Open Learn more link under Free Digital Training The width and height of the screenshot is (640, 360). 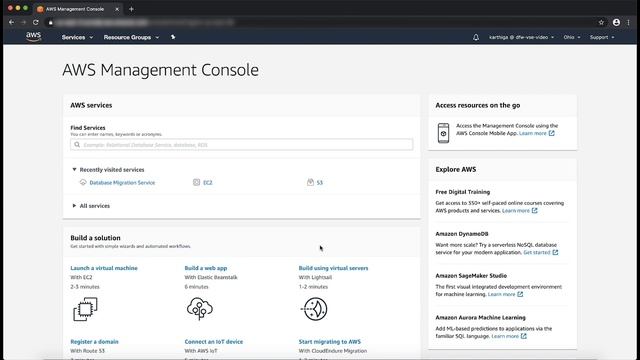coord(516,211)
